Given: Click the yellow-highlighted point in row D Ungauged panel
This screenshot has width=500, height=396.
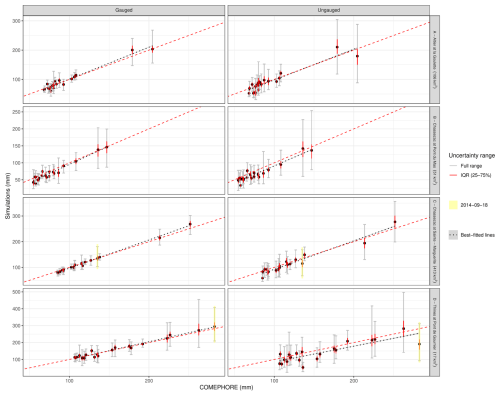Looking at the screenshot, I should [419, 344].
